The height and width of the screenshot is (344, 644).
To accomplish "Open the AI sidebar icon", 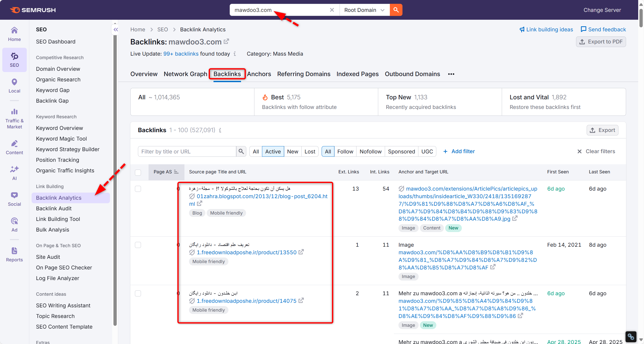I will (14, 173).
